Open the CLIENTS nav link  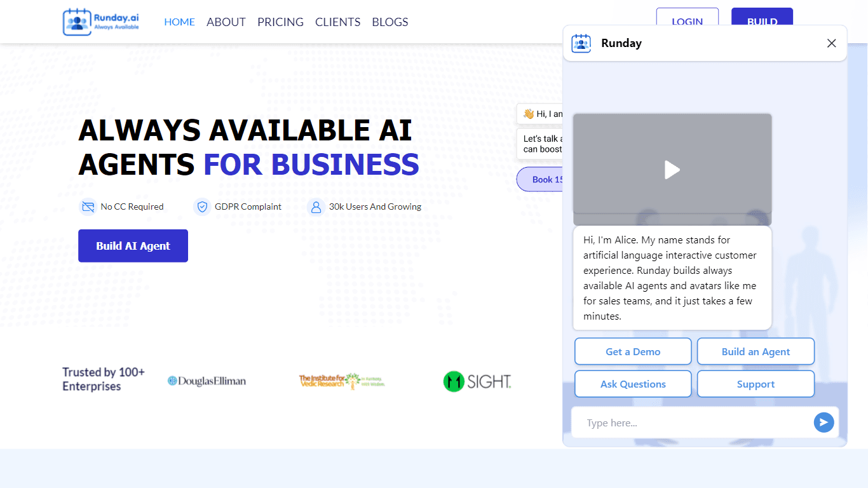[x=337, y=22]
